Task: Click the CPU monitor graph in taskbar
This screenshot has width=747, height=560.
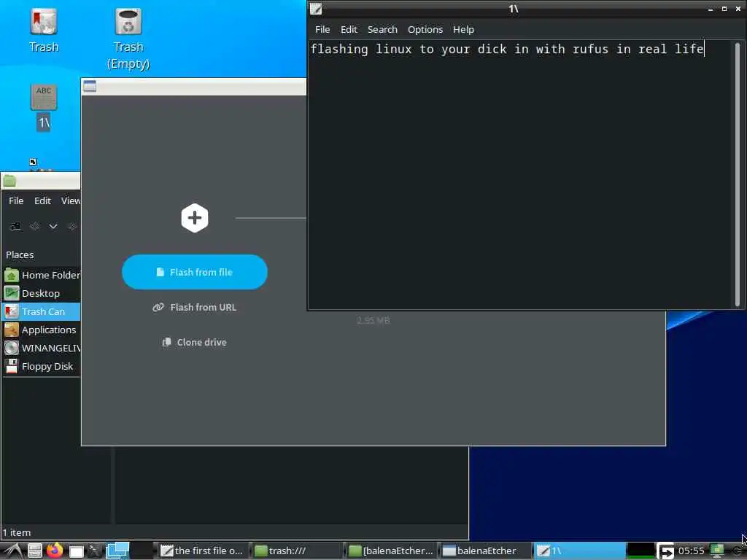Action: pyautogui.click(x=640, y=551)
